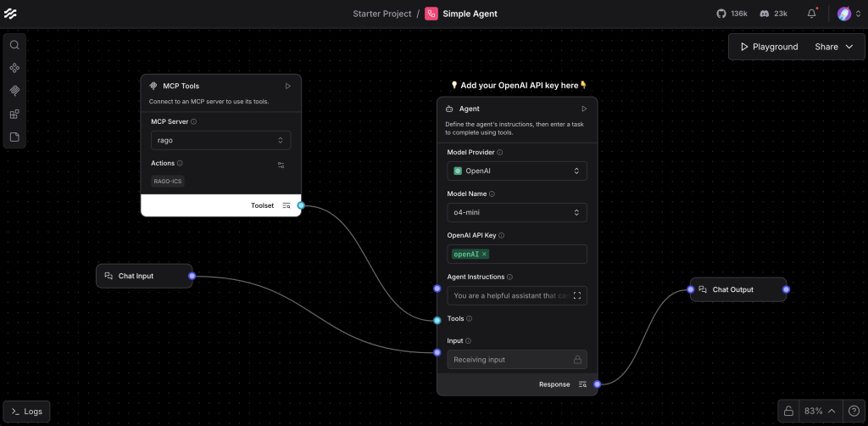Open the Logs panel button

point(26,412)
